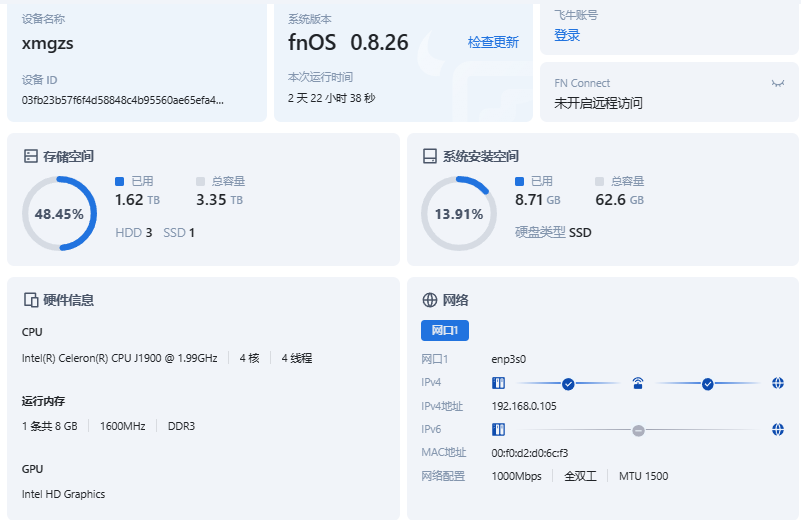The width and height of the screenshot is (801, 520).
Task: Click the IPv4 device icon
Action: pyautogui.click(x=498, y=383)
